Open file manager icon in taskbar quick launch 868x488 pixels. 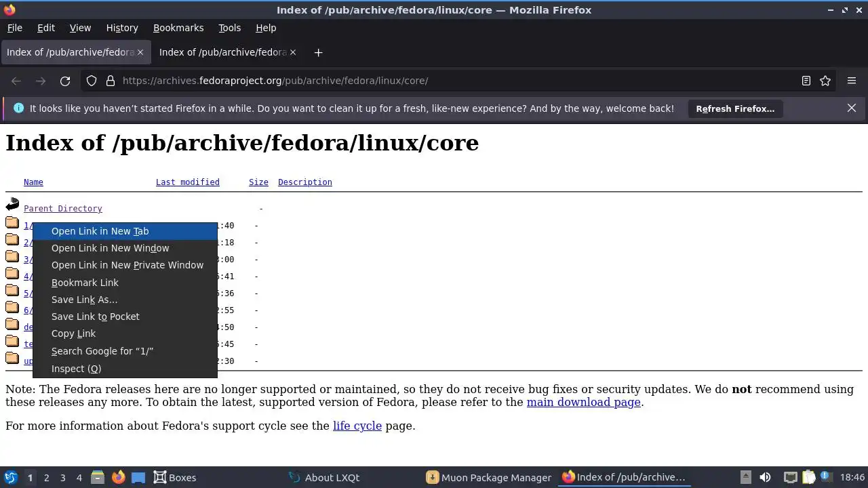coord(98,477)
